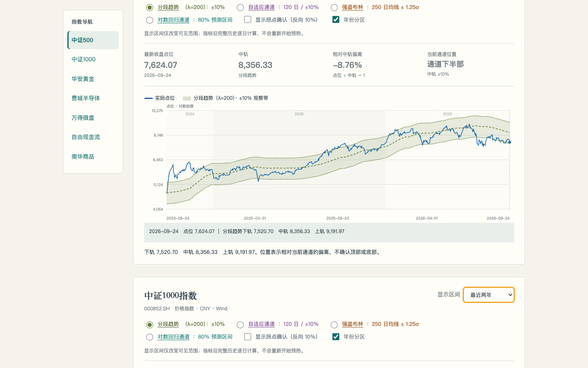Click 指数导航 sidebar title
This screenshot has width=588, height=368.
tap(82, 22)
